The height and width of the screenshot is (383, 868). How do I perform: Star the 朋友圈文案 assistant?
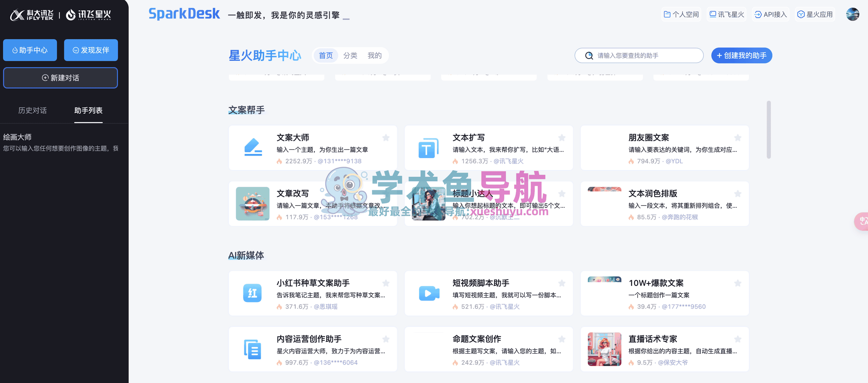(737, 138)
